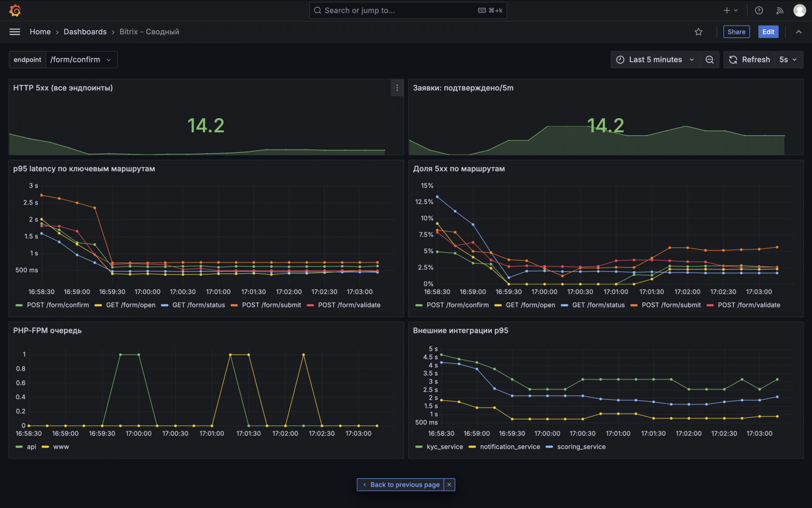
Task: Go back to previous page
Action: (x=401, y=485)
